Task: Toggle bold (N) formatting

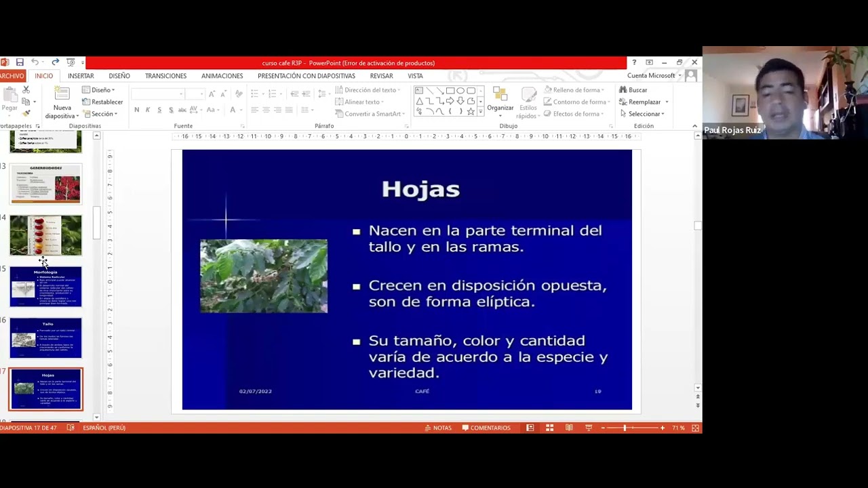Action: [x=137, y=110]
